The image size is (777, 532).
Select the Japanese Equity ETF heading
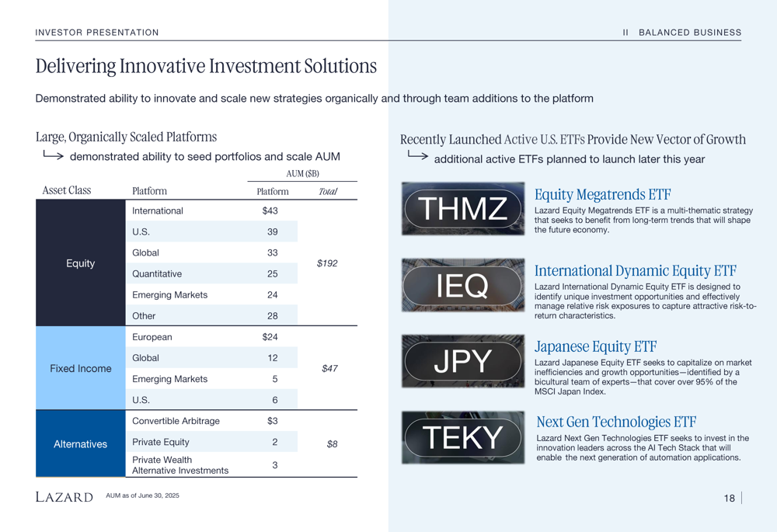coord(595,346)
